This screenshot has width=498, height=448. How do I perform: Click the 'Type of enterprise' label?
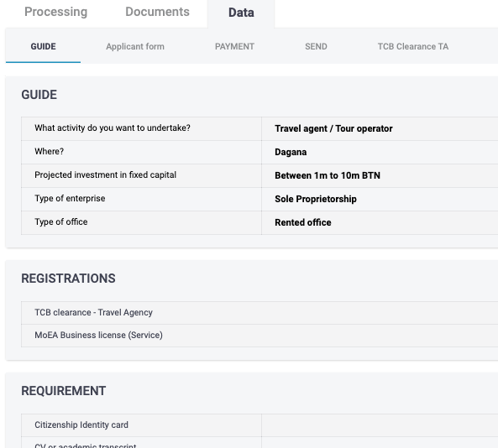[70, 198]
